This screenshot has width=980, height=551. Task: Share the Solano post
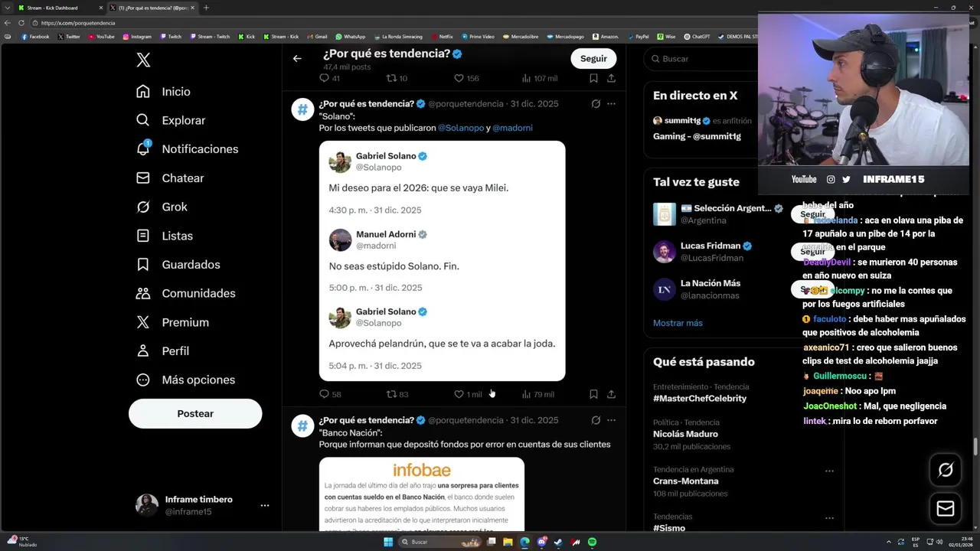[x=611, y=394]
